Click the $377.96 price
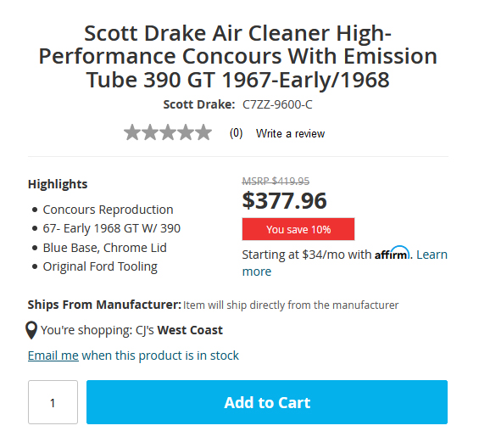This screenshot has width=479, height=448. tap(284, 201)
